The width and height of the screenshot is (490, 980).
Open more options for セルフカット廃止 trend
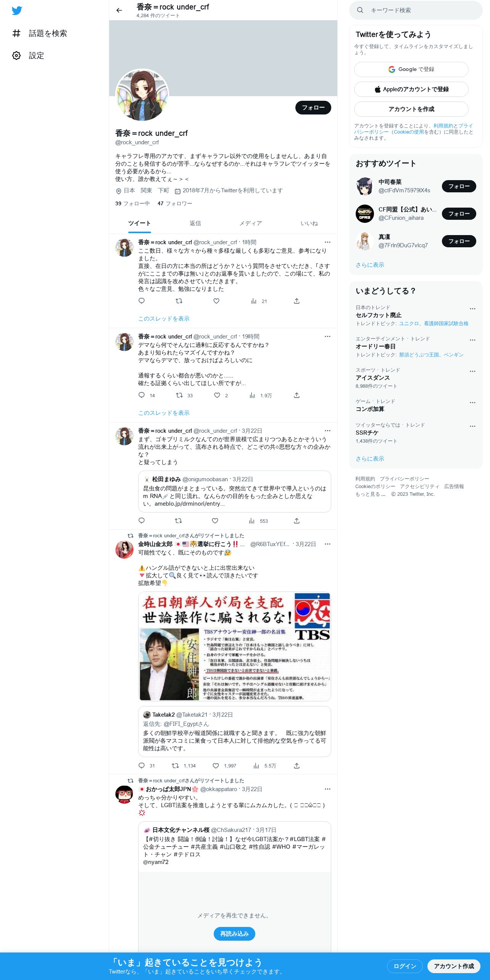pyautogui.click(x=472, y=309)
